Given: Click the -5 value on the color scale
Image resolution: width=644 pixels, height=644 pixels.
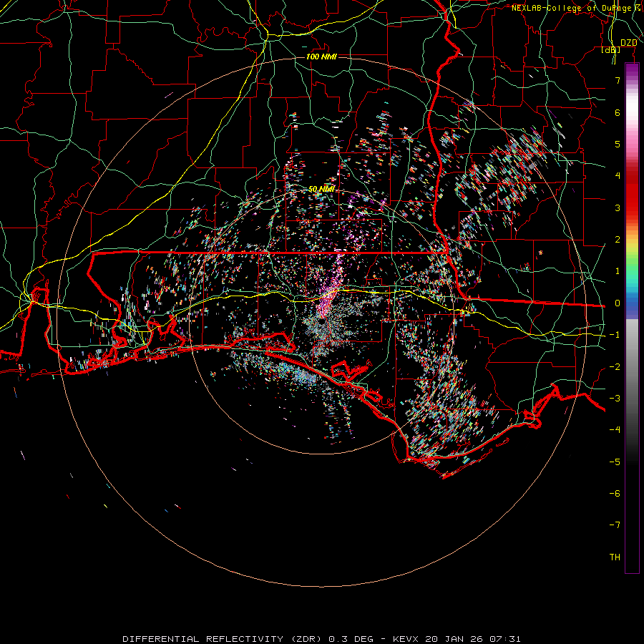Looking at the screenshot, I should (x=615, y=462).
